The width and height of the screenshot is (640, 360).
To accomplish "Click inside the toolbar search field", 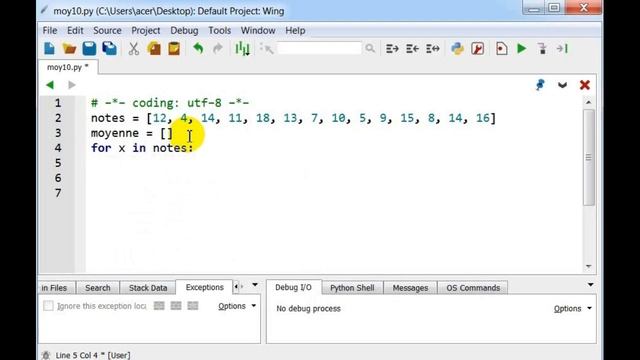I will tap(319, 49).
